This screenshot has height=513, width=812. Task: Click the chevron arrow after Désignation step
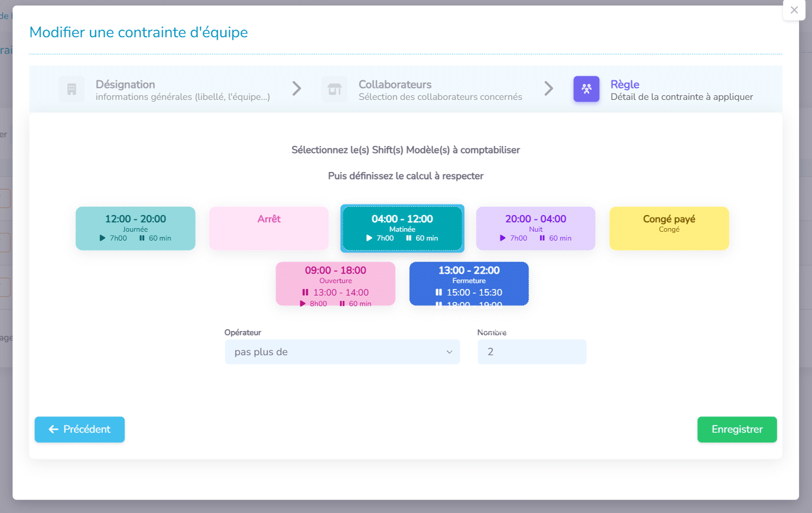pos(297,89)
